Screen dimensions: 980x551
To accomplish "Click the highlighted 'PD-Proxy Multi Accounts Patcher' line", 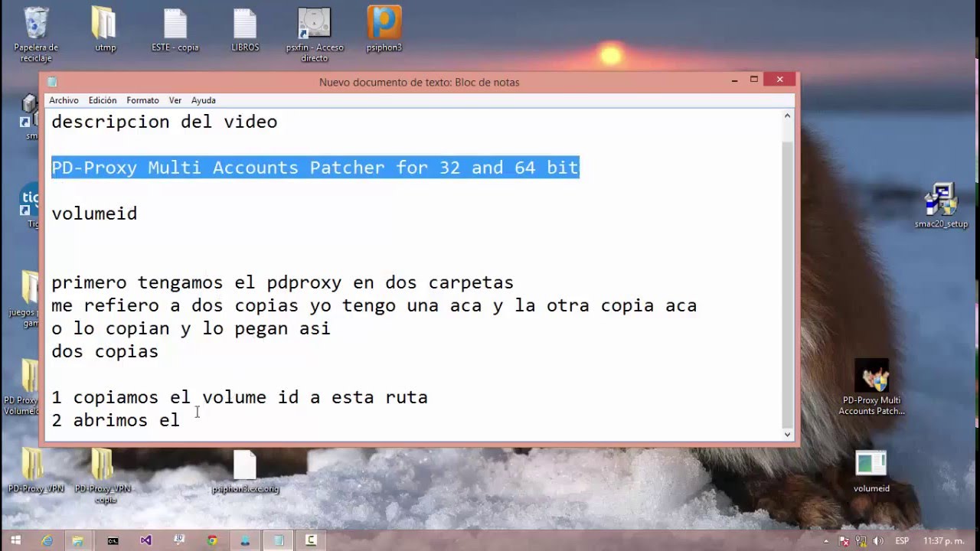I will pyautogui.click(x=315, y=168).
